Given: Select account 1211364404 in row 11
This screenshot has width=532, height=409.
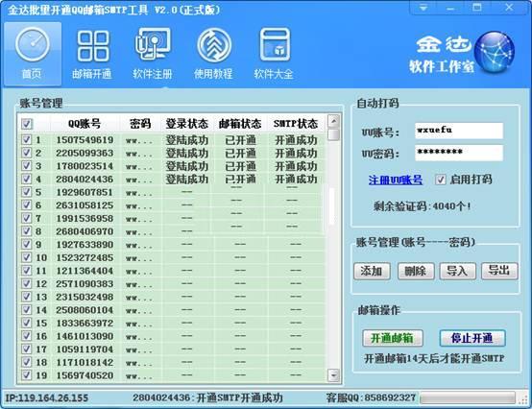Looking at the screenshot, I should [85, 271].
